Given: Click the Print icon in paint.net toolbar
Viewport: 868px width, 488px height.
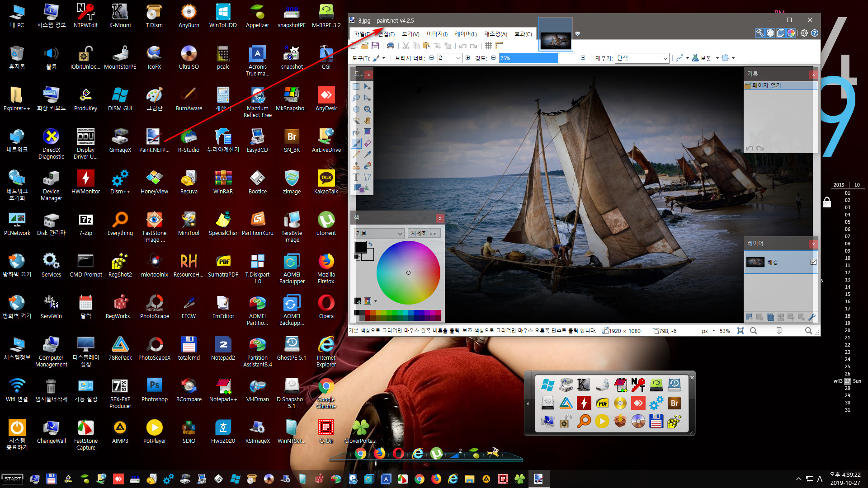Looking at the screenshot, I should [x=391, y=46].
